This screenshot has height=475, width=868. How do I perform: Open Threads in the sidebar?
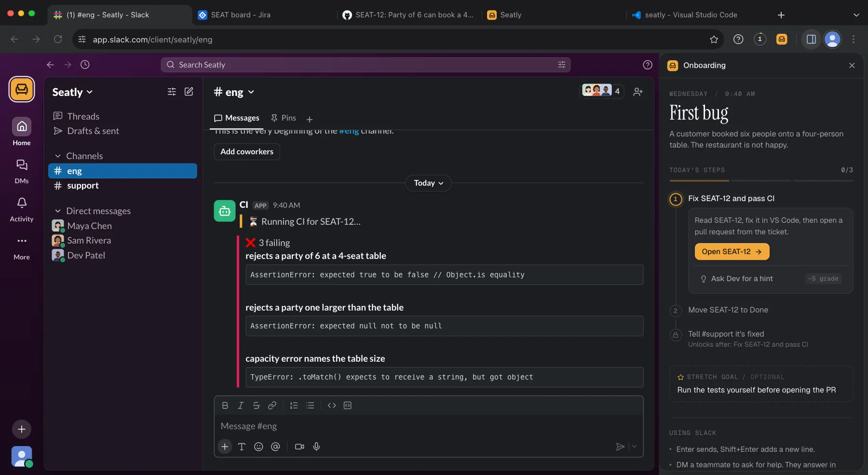pyautogui.click(x=122, y=116)
